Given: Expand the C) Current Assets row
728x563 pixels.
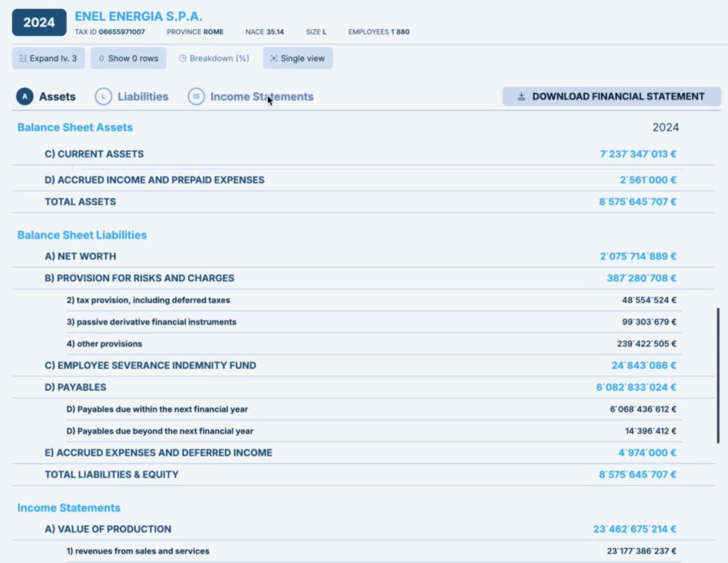Looking at the screenshot, I should click(x=94, y=154).
